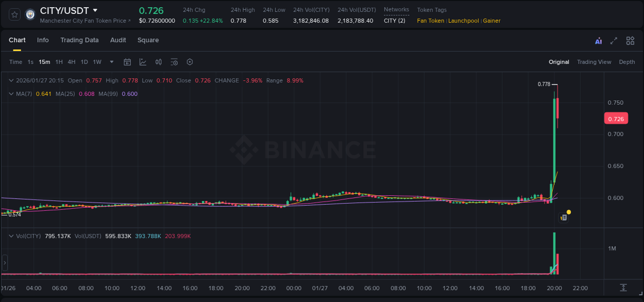Screen dimensions: 644x302
Task: Toggle the favorite star for CITY/USDT
Action: point(14,14)
